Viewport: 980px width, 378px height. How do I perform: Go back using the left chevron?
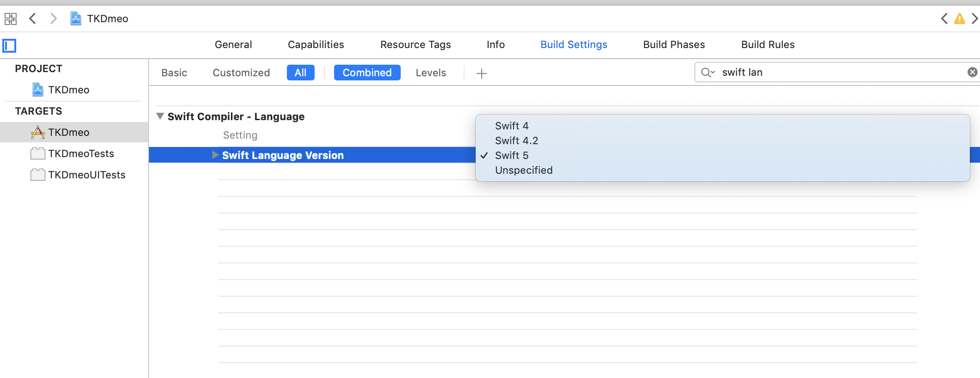32,19
